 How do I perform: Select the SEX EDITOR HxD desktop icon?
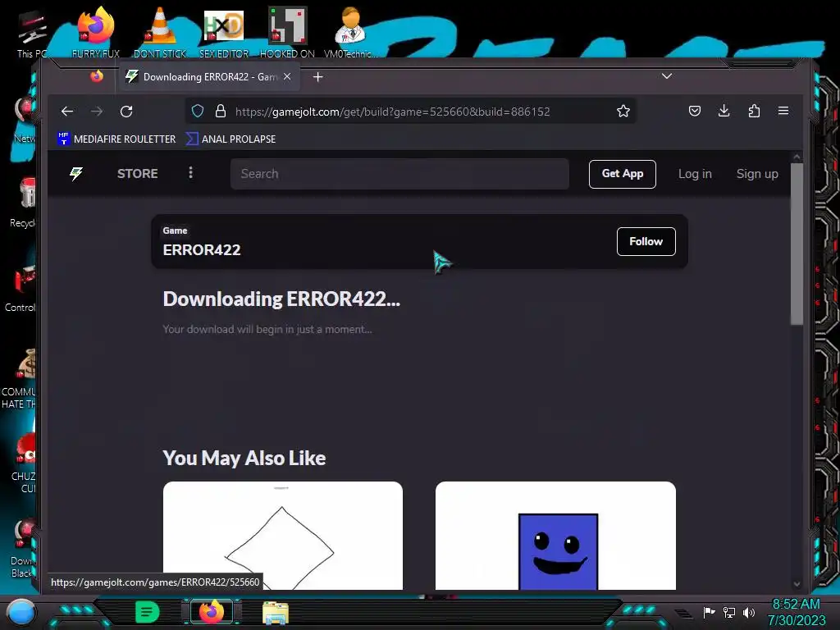(x=224, y=32)
